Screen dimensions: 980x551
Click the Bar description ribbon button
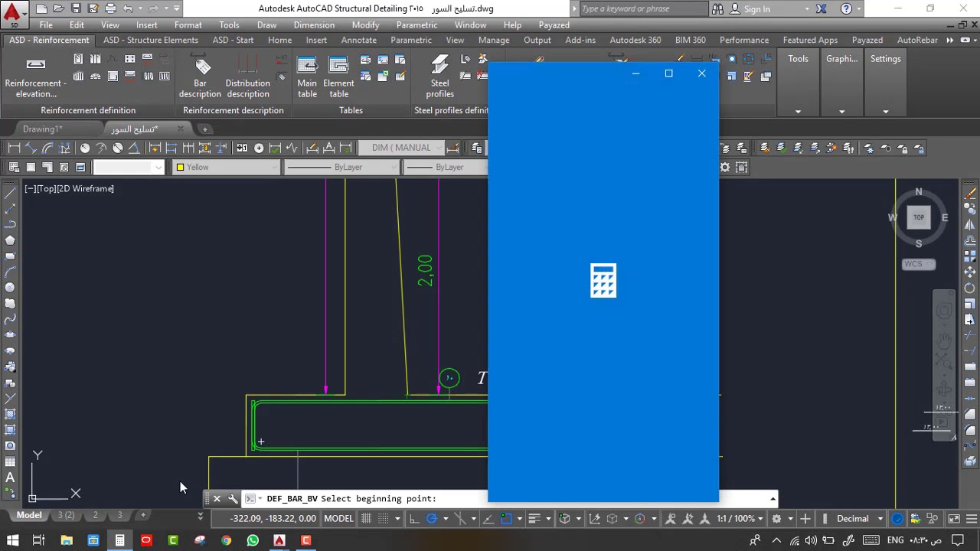click(x=200, y=77)
